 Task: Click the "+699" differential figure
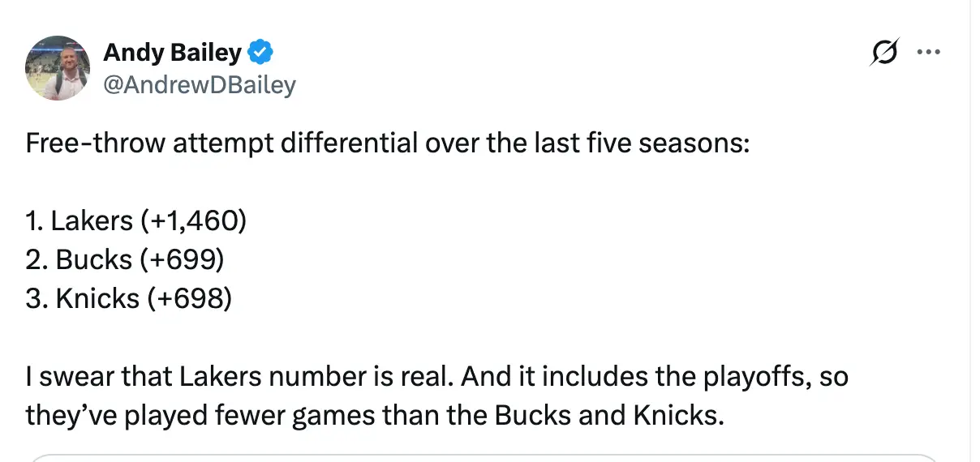click(x=183, y=259)
